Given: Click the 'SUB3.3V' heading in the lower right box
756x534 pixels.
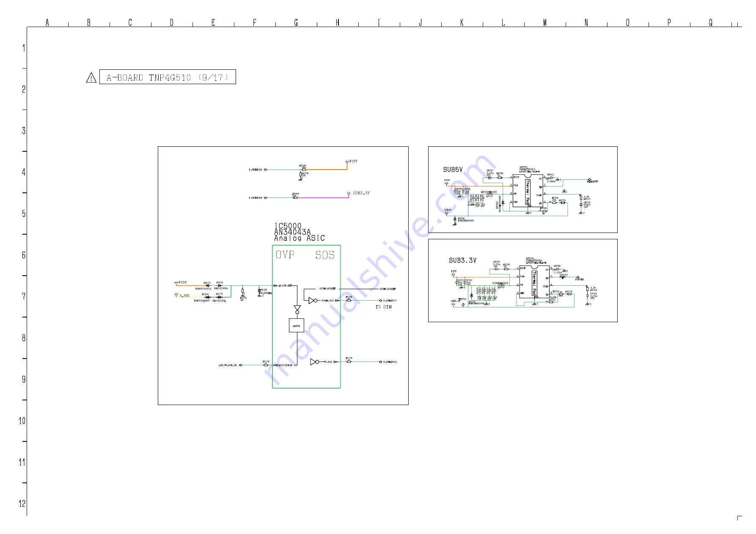Looking at the screenshot, I should click(462, 260).
